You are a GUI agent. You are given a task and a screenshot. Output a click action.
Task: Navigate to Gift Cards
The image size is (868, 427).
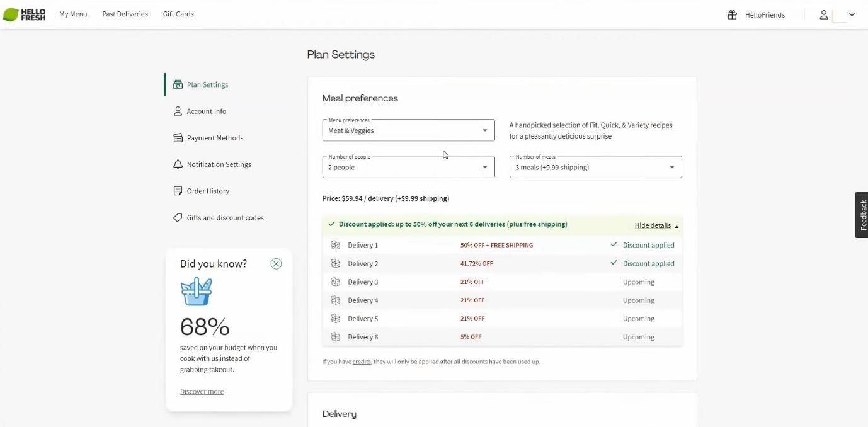click(178, 14)
